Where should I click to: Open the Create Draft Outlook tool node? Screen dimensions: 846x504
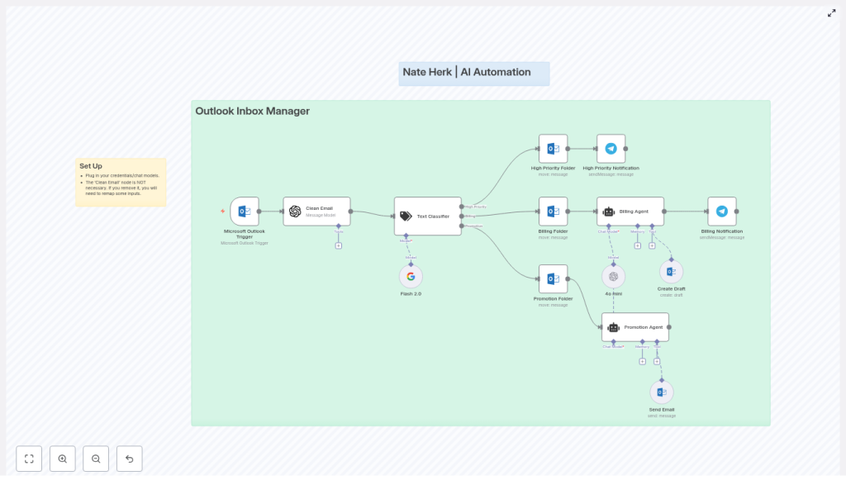pyautogui.click(x=671, y=272)
